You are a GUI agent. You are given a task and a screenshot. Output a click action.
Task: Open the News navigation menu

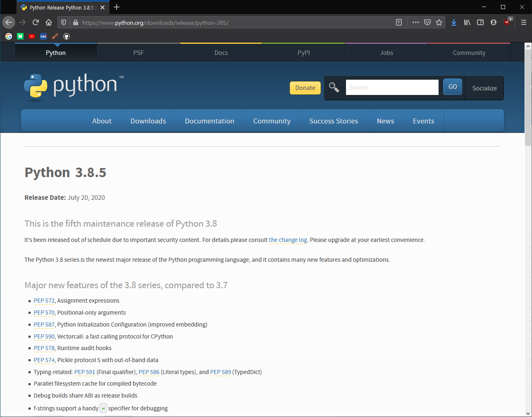coord(385,121)
